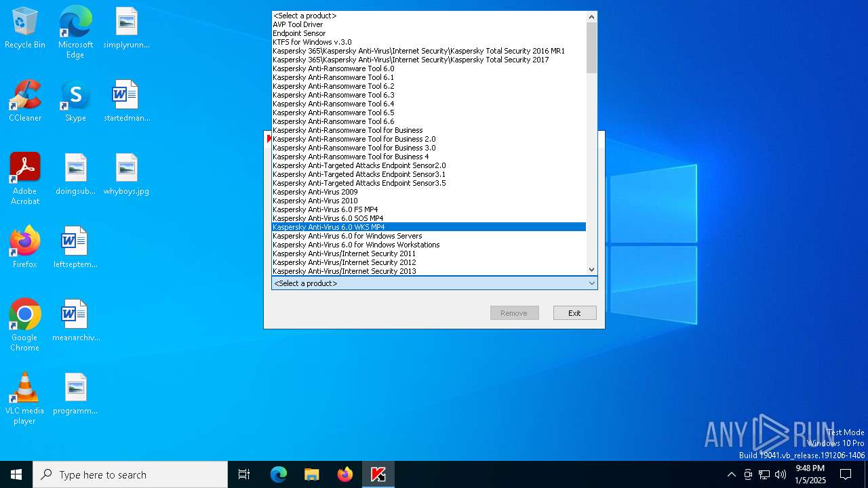The height and width of the screenshot is (488, 868).
Task: Launch VLC media player from desktop
Action: click(x=25, y=399)
